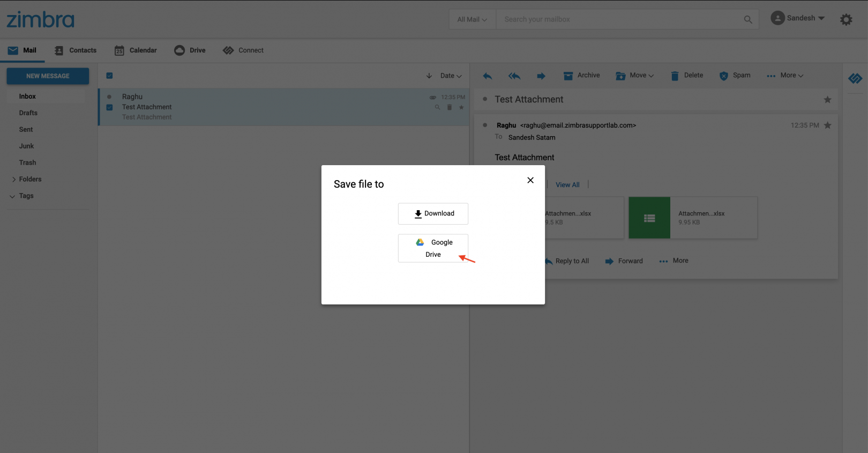
Task: Open the Date sort dropdown
Action: click(451, 76)
